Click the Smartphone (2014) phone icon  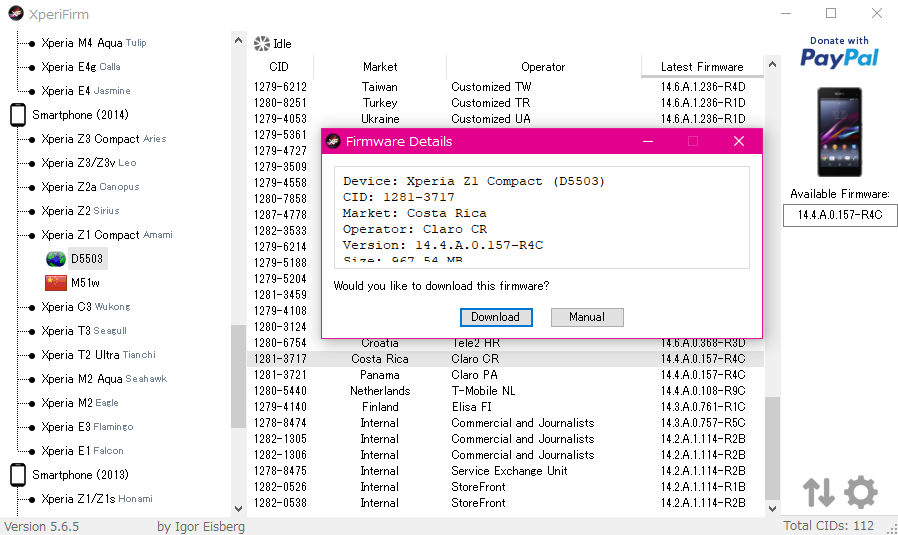[18, 115]
